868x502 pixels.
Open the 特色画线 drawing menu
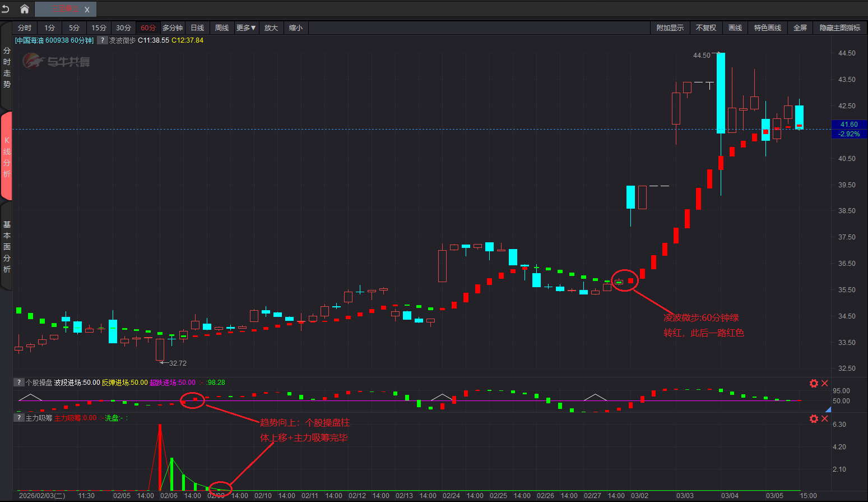point(767,28)
